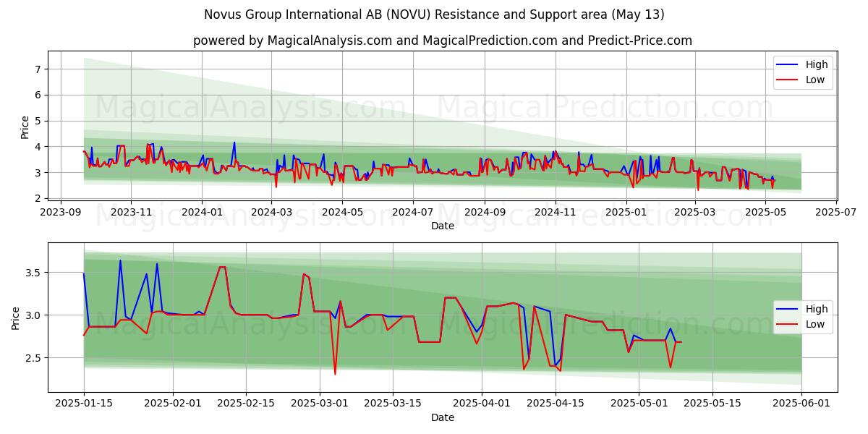Click the lower chart price tick '3.0'
Screen dimensions: 868x434
[x=35, y=315]
